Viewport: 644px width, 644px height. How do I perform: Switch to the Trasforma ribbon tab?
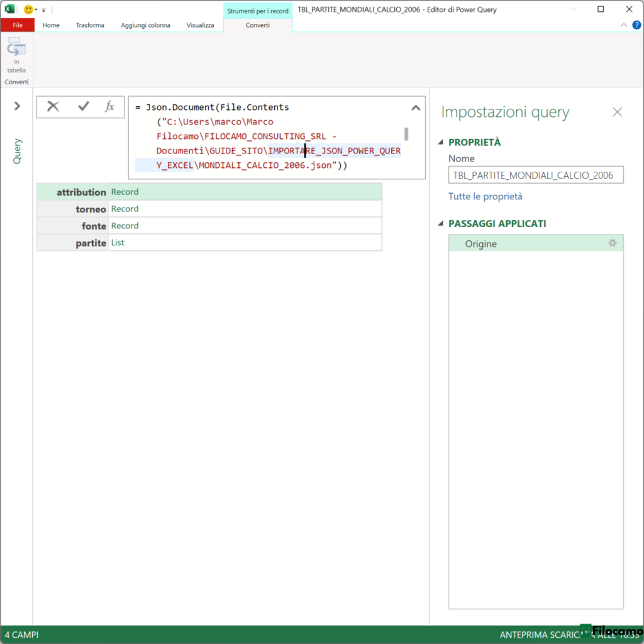[90, 25]
